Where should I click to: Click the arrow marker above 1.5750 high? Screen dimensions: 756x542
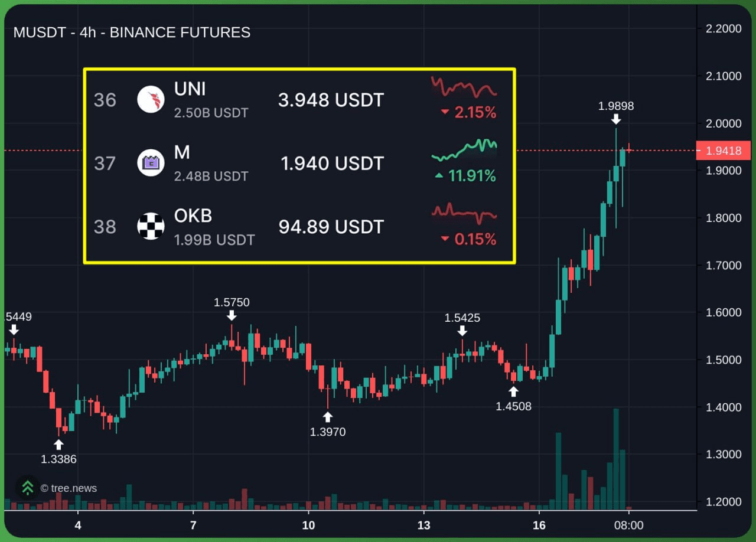click(x=232, y=316)
